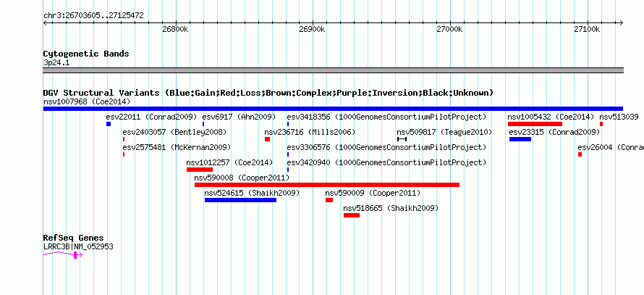Open esv3418356 variant label
This screenshot has width=644, height=295.
pyautogui.click(x=386, y=117)
